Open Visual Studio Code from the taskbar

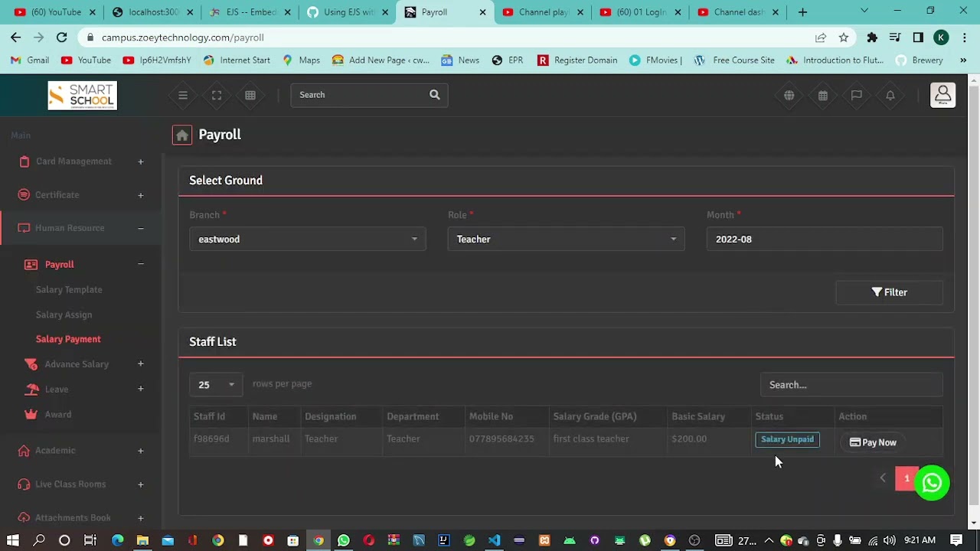494,540
